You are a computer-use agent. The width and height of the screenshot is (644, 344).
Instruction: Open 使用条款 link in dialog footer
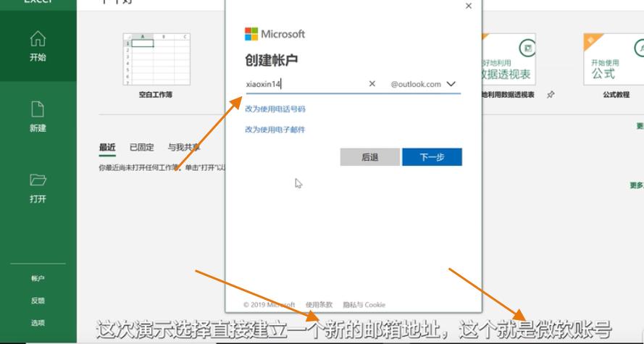pyautogui.click(x=319, y=305)
